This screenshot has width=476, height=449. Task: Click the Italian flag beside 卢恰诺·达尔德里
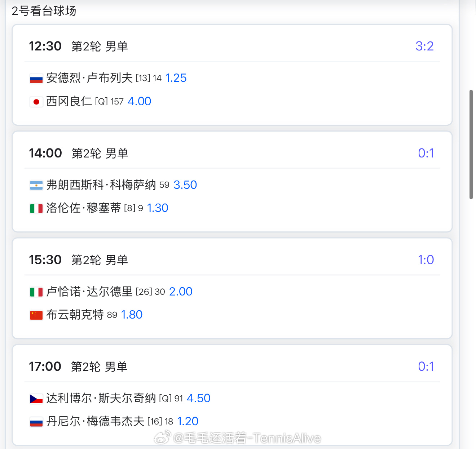coord(36,292)
